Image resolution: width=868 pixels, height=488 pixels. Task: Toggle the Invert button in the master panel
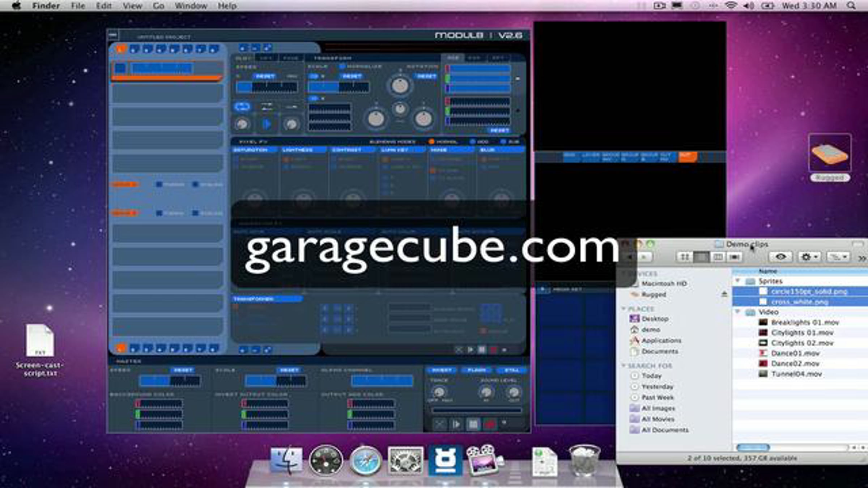pyautogui.click(x=442, y=370)
